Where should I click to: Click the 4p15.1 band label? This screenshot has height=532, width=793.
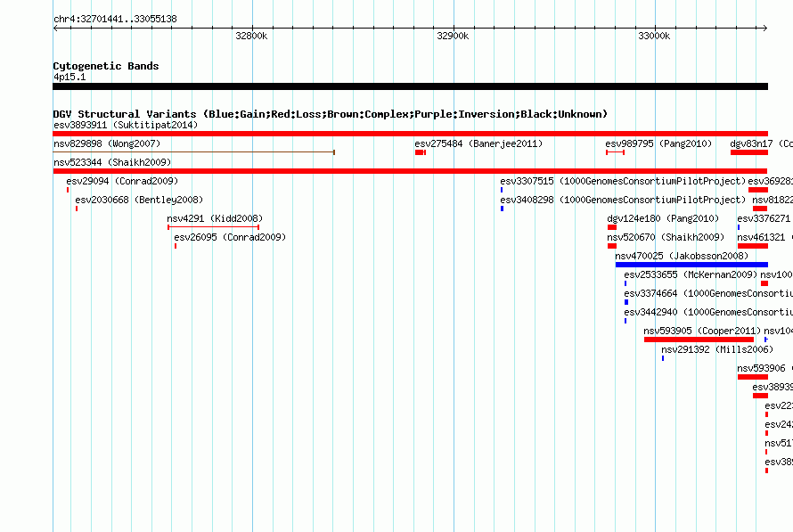pyautogui.click(x=69, y=77)
